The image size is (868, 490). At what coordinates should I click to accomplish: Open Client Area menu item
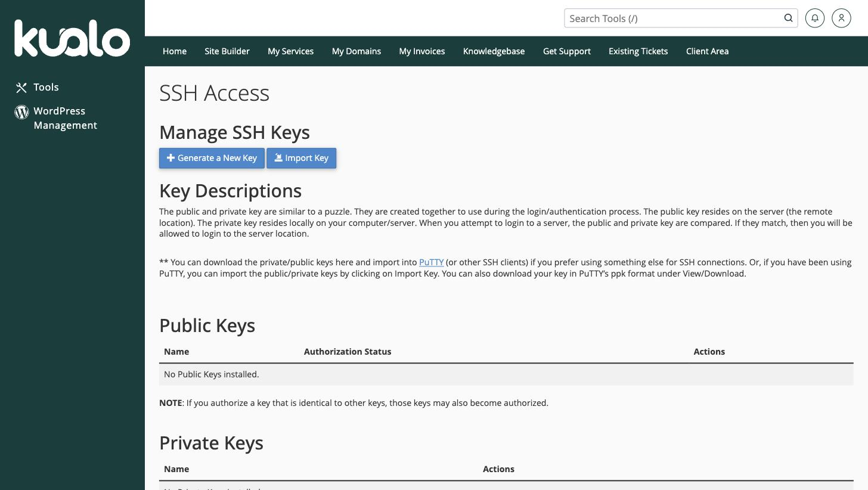click(x=707, y=51)
